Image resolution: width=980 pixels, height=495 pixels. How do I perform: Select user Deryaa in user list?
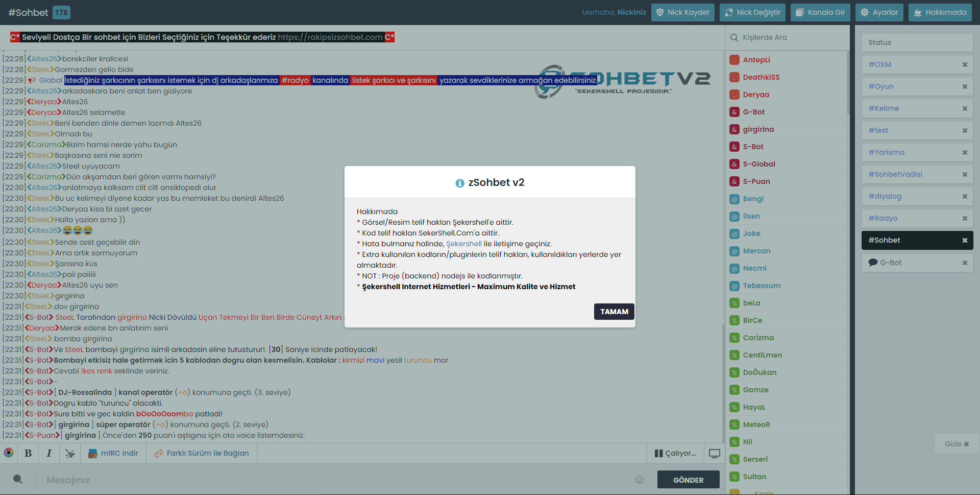(x=786, y=95)
